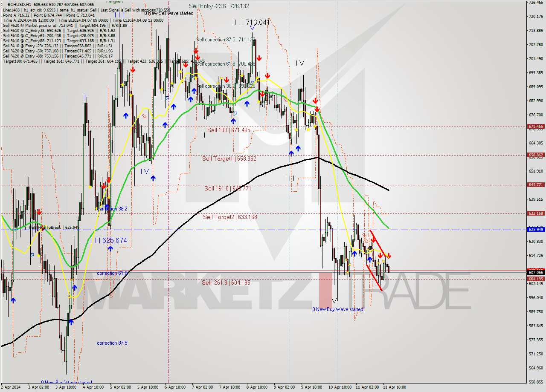This screenshot has height=392, width=546.
Task: Click '3 Apr 18:00' on time axis
Action: (x=66, y=387)
